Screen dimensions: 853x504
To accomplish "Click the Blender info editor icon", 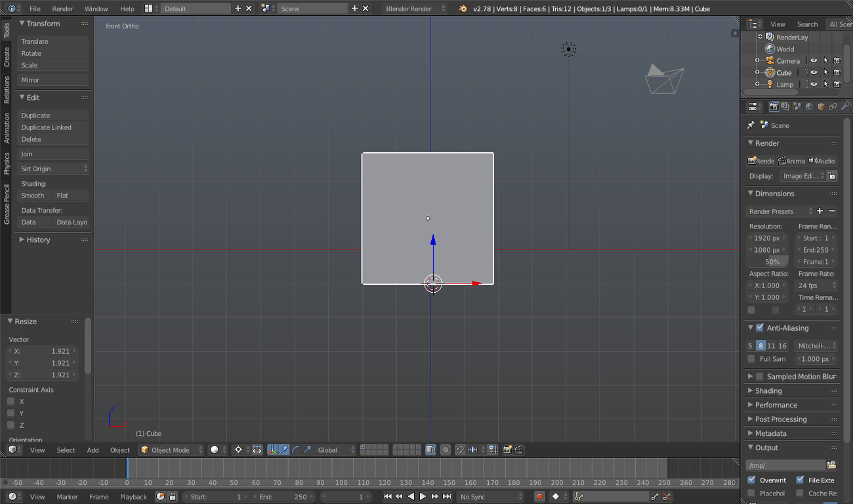I will click(x=12, y=9).
